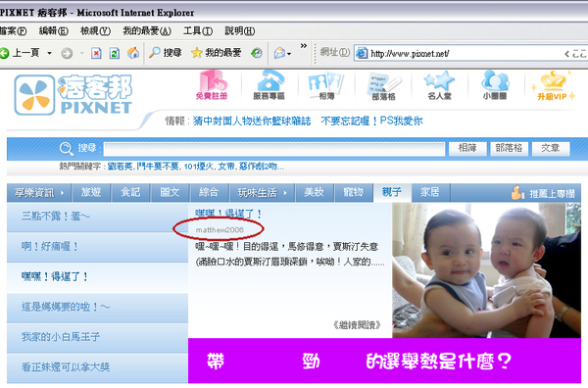Expand the 享樂資訊 category tab
This screenshot has width=588, height=388.
39,193
